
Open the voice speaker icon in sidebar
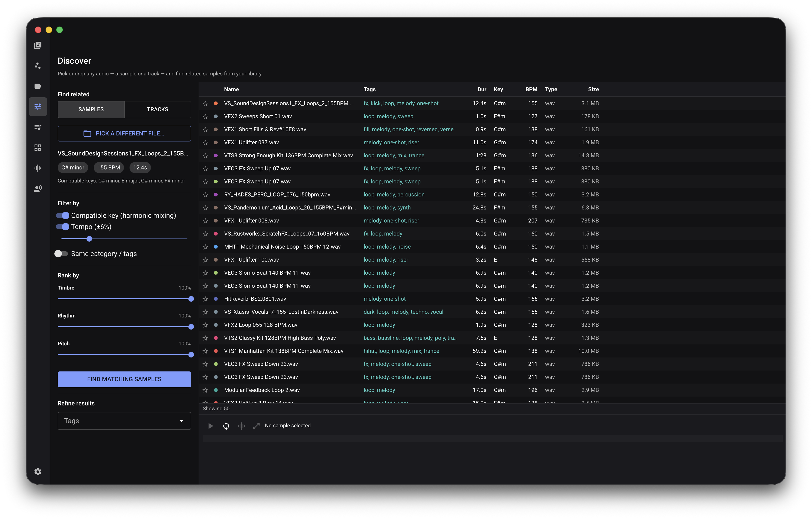38,188
